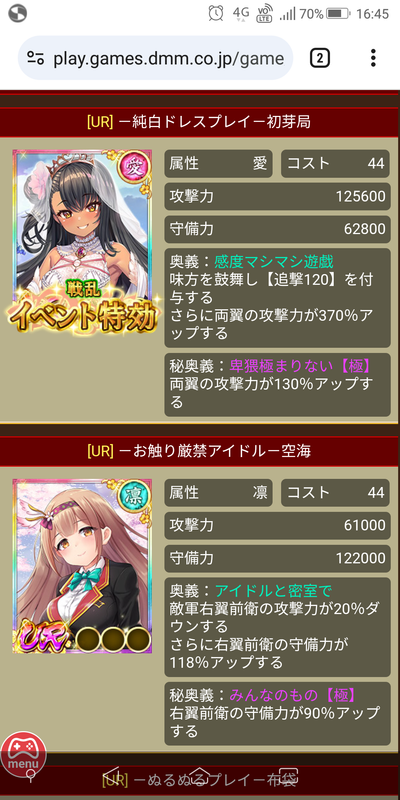
Task: Tap the 卑猥極まりない【極】 secret skill
Action: click(300, 365)
